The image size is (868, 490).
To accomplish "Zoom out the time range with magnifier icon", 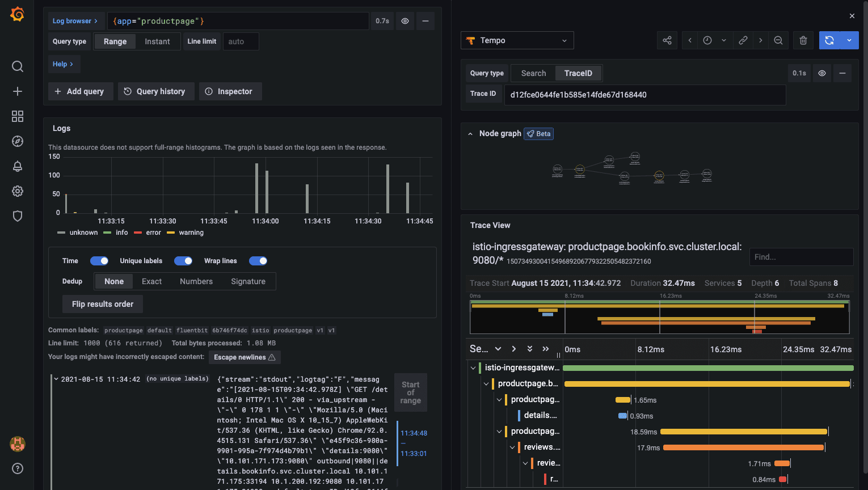I will (x=778, y=40).
